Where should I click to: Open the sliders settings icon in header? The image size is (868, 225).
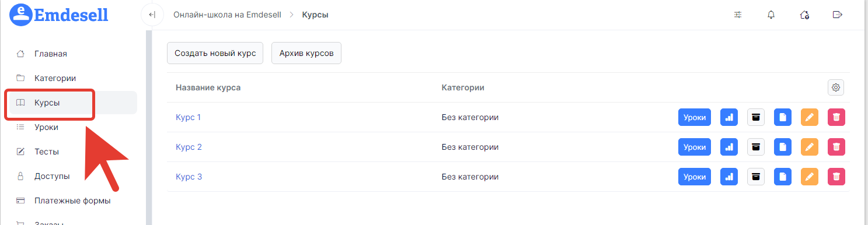(738, 15)
